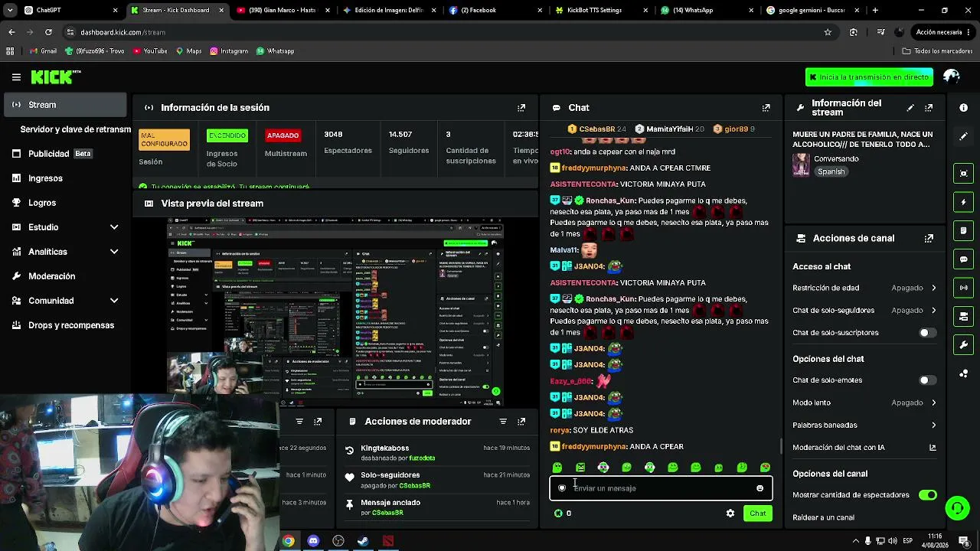
Task: Open Discord from the taskbar
Action: (x=313, y=541)
